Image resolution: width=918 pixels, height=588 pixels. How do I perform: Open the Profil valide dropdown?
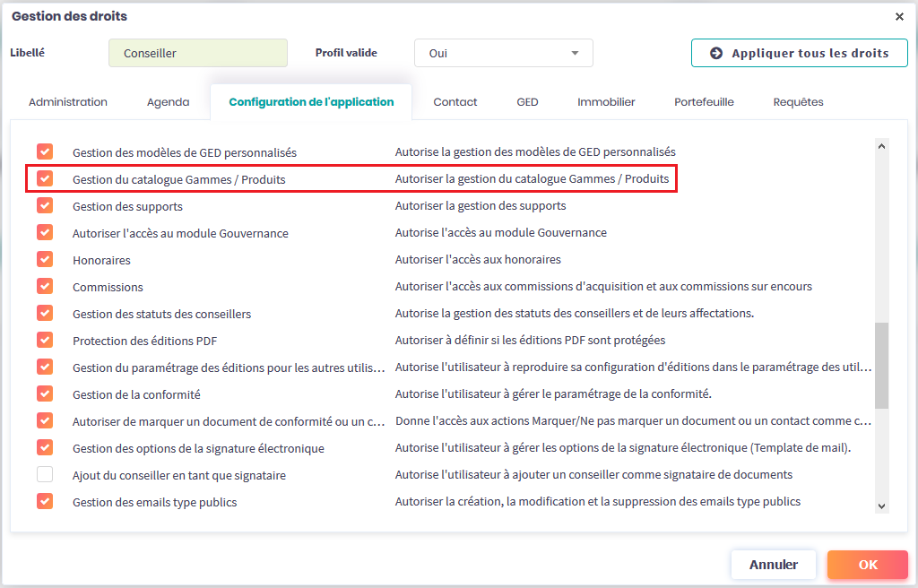coord(503,53)
